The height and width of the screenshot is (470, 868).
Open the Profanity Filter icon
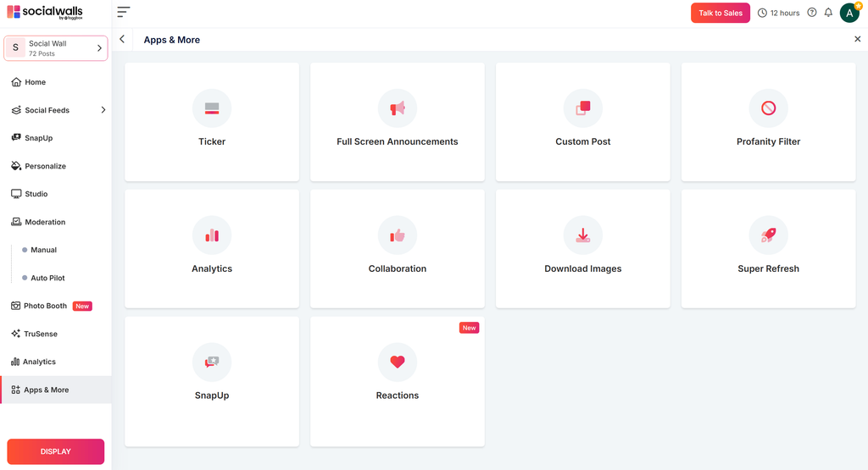click(x=768, y=108)
